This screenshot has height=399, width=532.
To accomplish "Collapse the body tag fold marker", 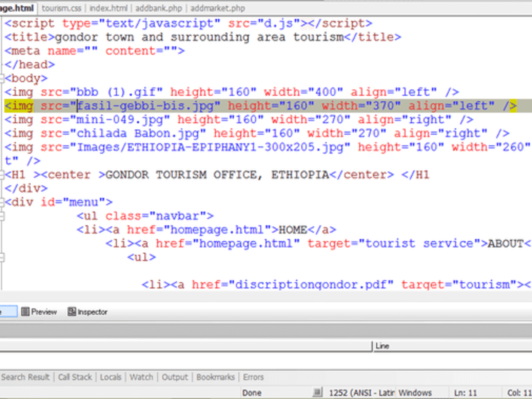I will pyautogui.click(x=1, y=78).
